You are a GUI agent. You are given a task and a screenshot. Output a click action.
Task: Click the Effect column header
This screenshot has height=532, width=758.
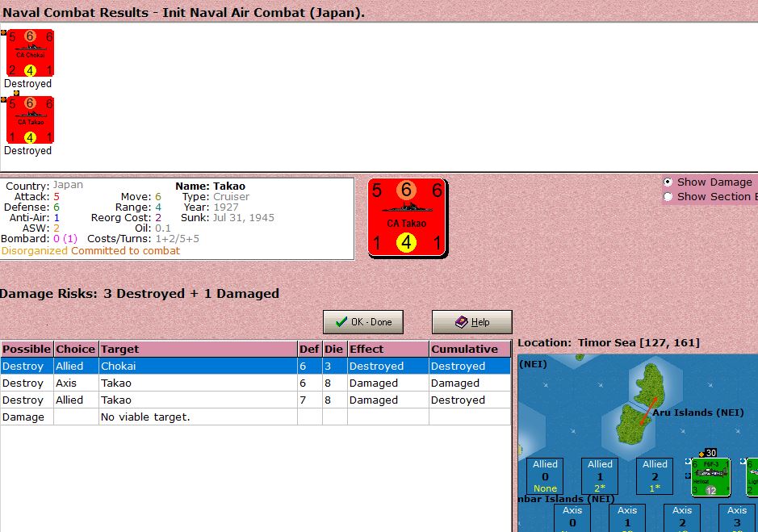(387, 350)
